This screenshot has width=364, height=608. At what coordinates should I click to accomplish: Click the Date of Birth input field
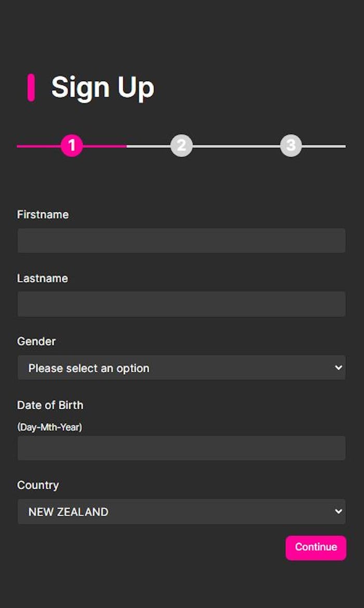click(181, 448)
